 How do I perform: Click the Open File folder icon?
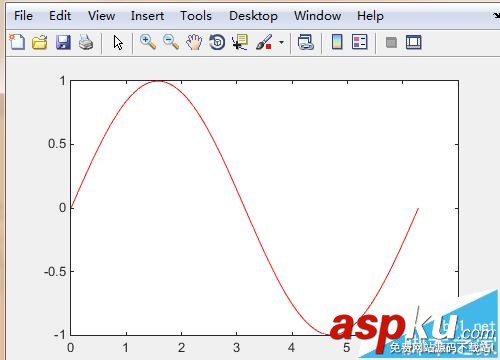click(x=40, y=43)
